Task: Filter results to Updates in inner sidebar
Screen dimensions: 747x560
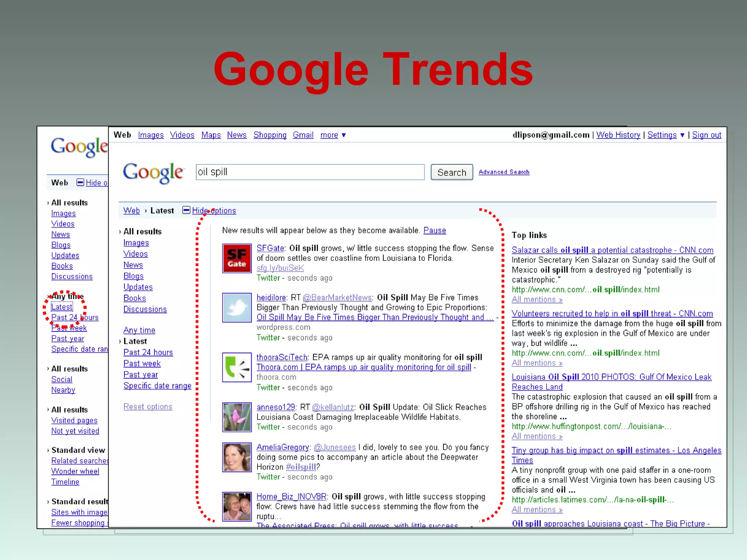Action: pos(138,287)
